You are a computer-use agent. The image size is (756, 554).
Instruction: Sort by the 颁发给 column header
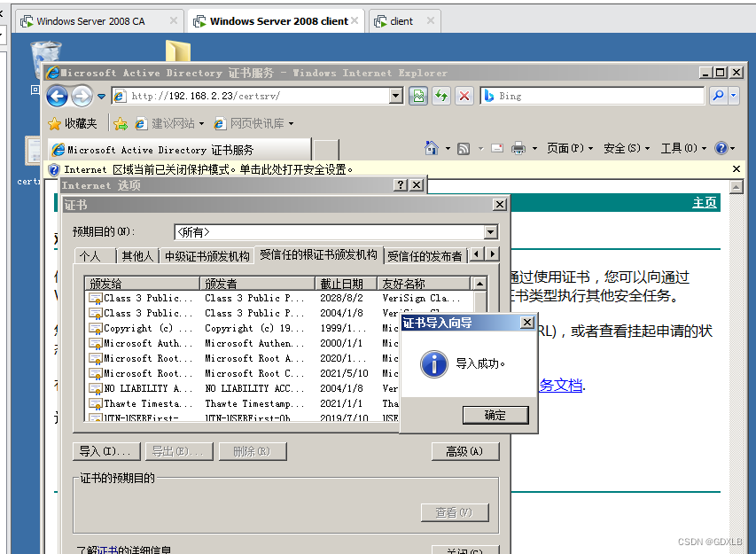point(142,284)
